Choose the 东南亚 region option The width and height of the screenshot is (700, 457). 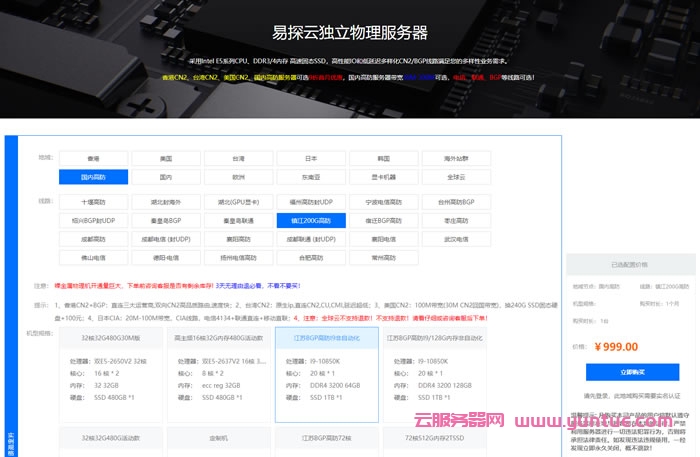310,177
